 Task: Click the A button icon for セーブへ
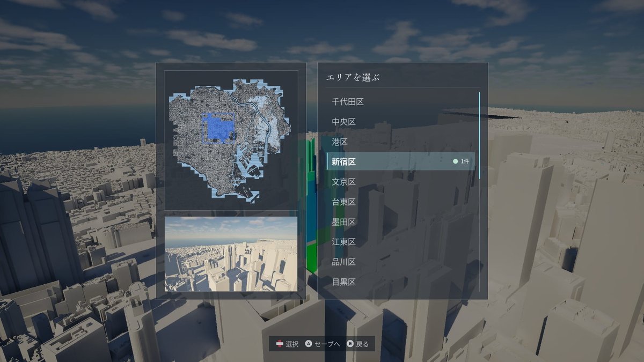pos(309,344)
